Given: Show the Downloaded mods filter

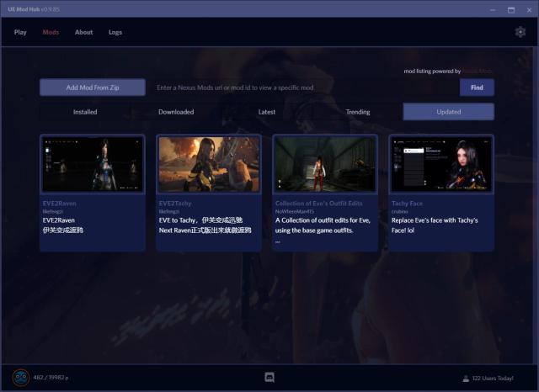Looking at the screenshot, I should (176, 112).
